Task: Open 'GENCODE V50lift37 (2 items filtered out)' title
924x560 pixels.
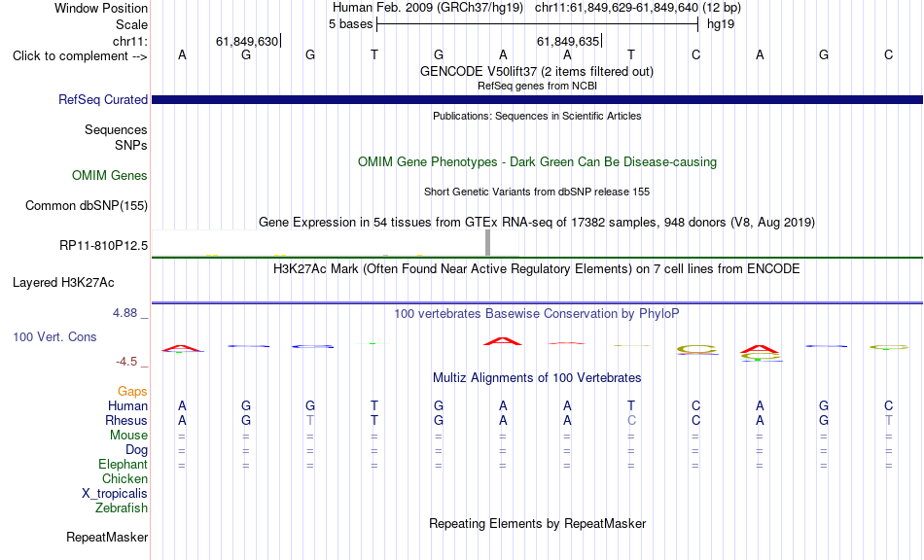Action: [537, 71]
